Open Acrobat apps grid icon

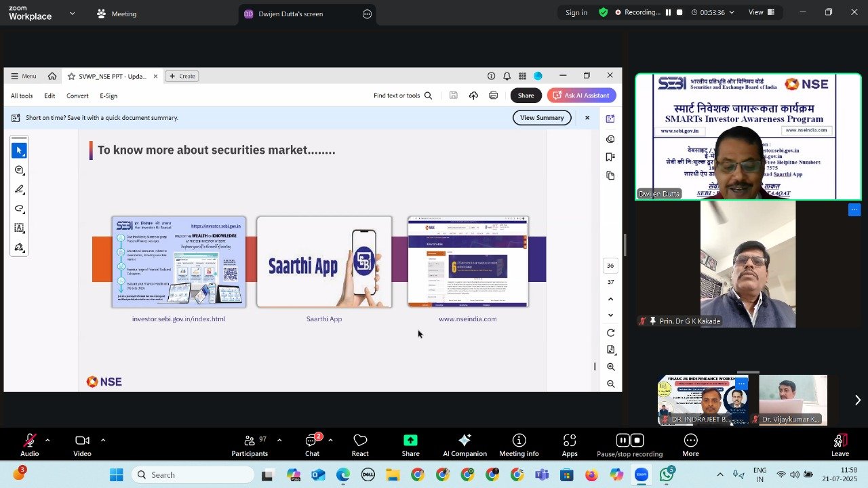pos(522,76)
